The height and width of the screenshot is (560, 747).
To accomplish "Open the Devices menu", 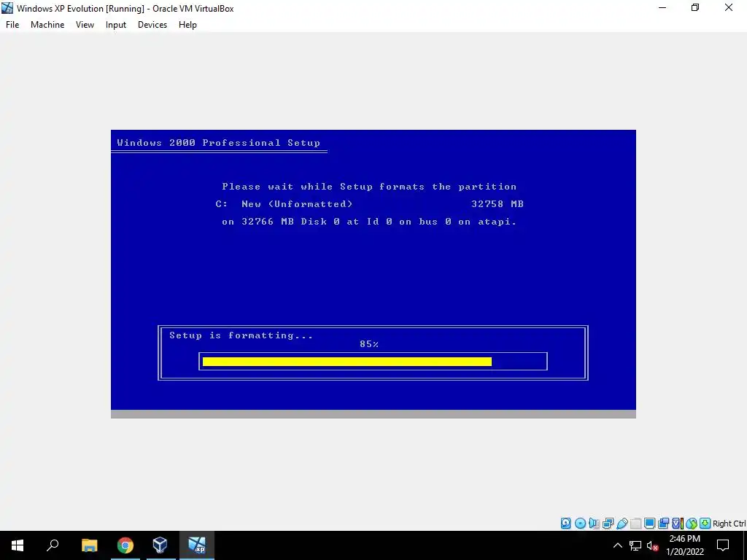I will pos(152,25).
